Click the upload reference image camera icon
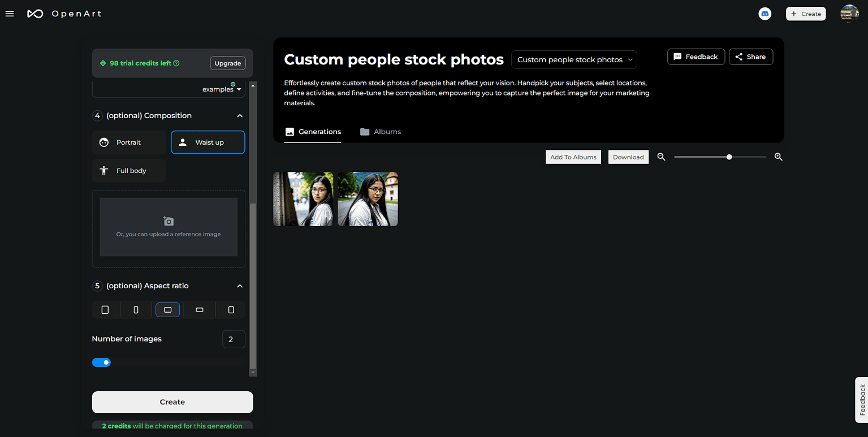Image resolution: width=868 pixels, height=437 pixels. [x=168, y=221]
